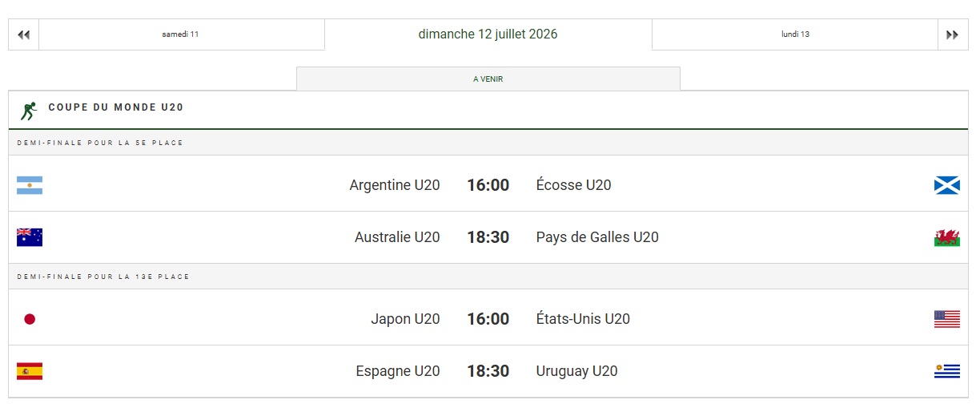This screenshot has width=980, height=404.
Task: Open Espagne vs Uruguay 18:30 match time
Action: pos(488,371)
